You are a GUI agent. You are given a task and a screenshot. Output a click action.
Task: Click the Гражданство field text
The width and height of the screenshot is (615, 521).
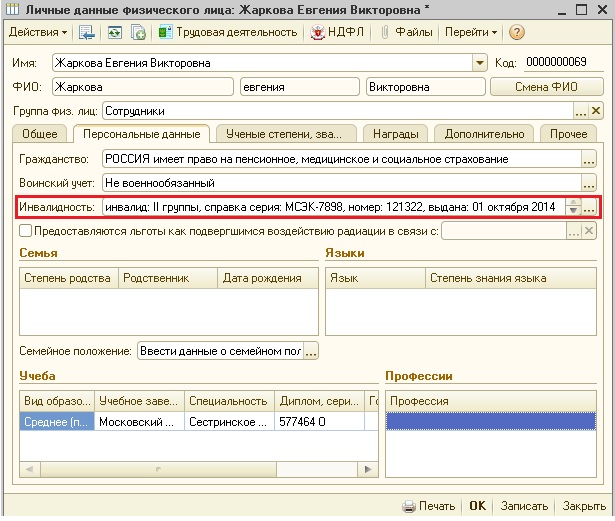click(342, 159)
